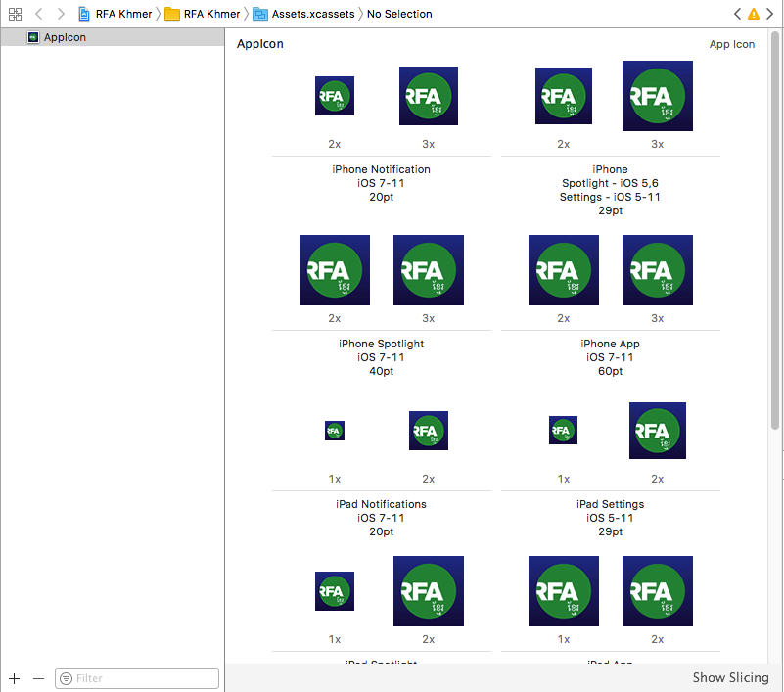Open the Assets.xcassets breadcrumb
The height and width of the screenshot is (692, 784).
(x=303, y=14)
